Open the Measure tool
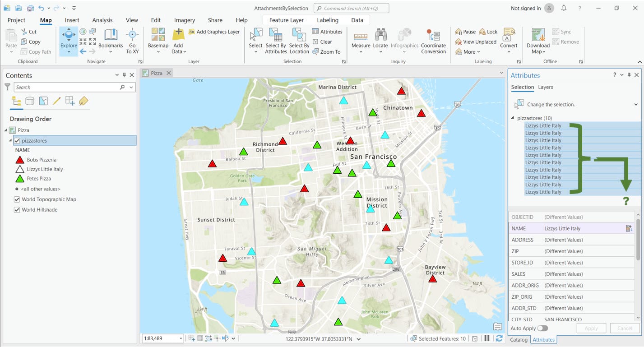644x347 pixels. (360, 41)
